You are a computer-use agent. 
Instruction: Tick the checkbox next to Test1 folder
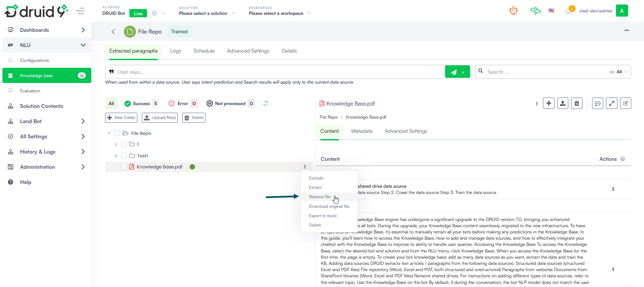click(x=124, y=156)
